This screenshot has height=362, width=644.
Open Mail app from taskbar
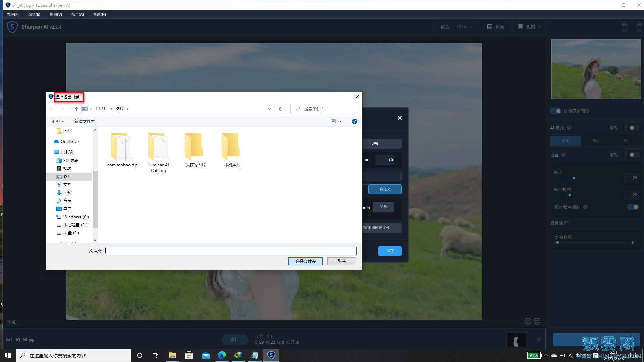pyautogui.click(x=206, y=355)
